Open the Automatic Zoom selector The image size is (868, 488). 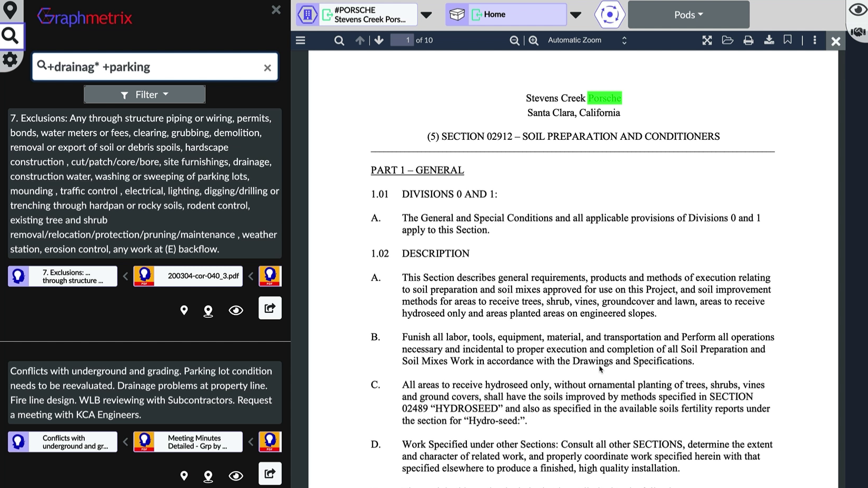point(587,40)
